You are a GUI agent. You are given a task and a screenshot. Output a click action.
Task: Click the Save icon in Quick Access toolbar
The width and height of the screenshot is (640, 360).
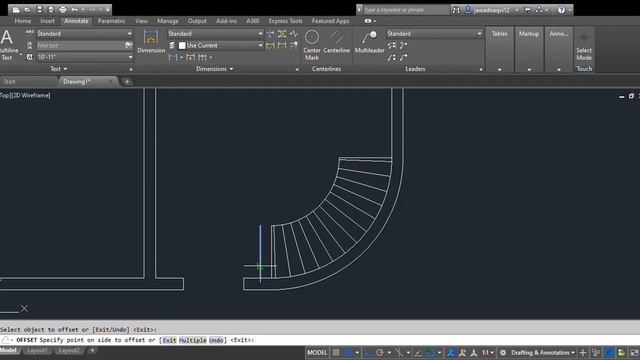(x=39, y=9)
